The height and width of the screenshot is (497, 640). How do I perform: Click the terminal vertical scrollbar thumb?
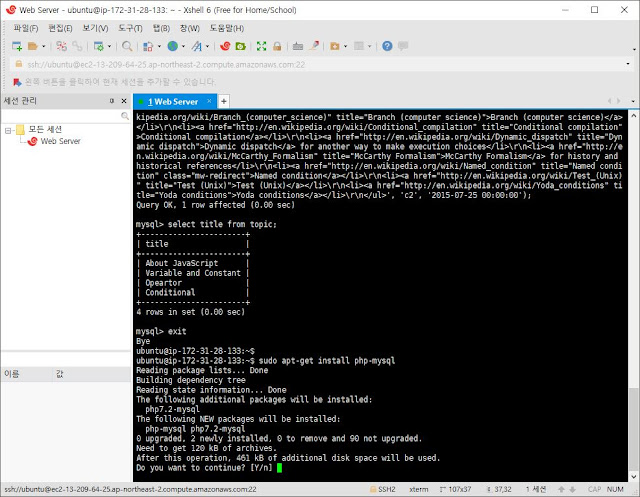633,429
